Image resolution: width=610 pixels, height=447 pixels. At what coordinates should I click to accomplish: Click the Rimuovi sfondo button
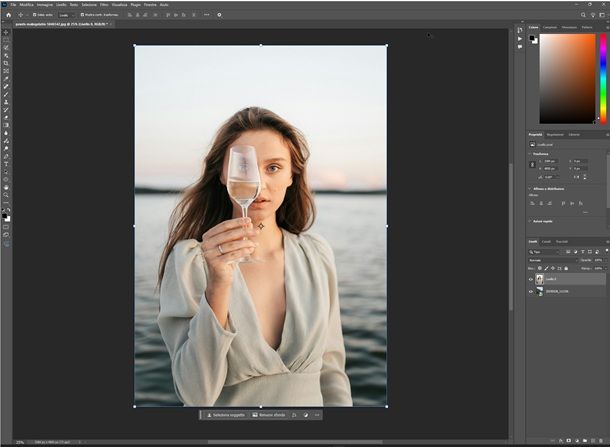click(x=269, y=415)
